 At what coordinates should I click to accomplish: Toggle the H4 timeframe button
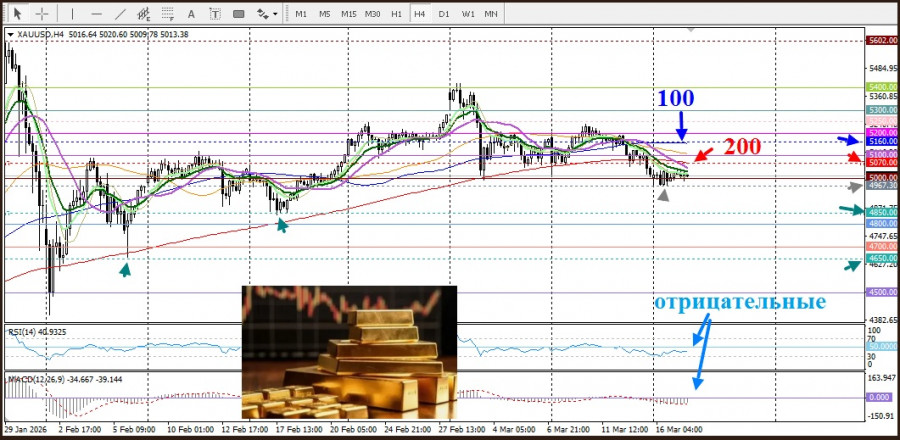tap(420, 14)
